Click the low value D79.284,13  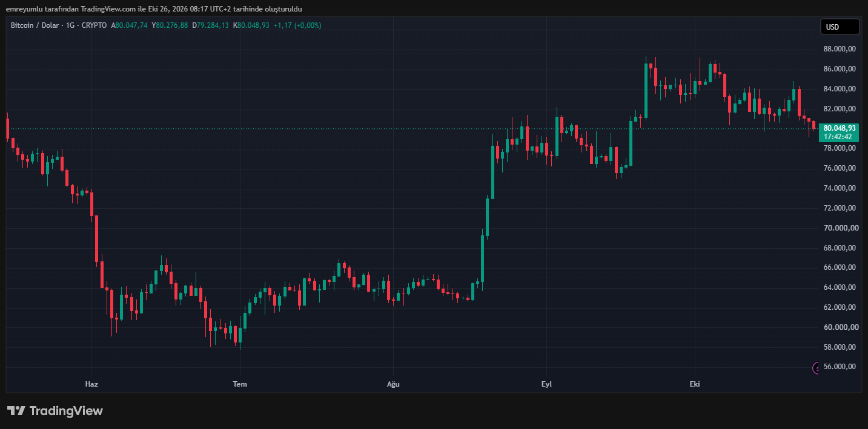pyautogui.click(x=211, y=25)
